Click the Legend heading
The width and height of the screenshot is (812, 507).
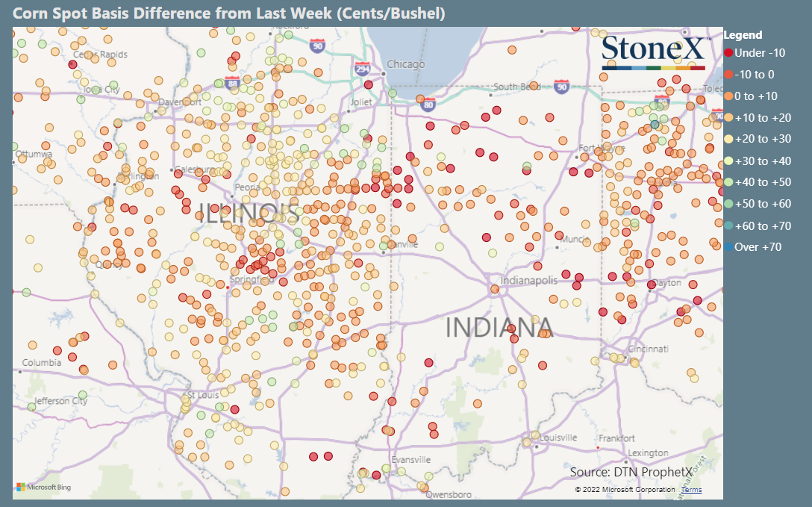pyautogui.click(x=743, y=34)
